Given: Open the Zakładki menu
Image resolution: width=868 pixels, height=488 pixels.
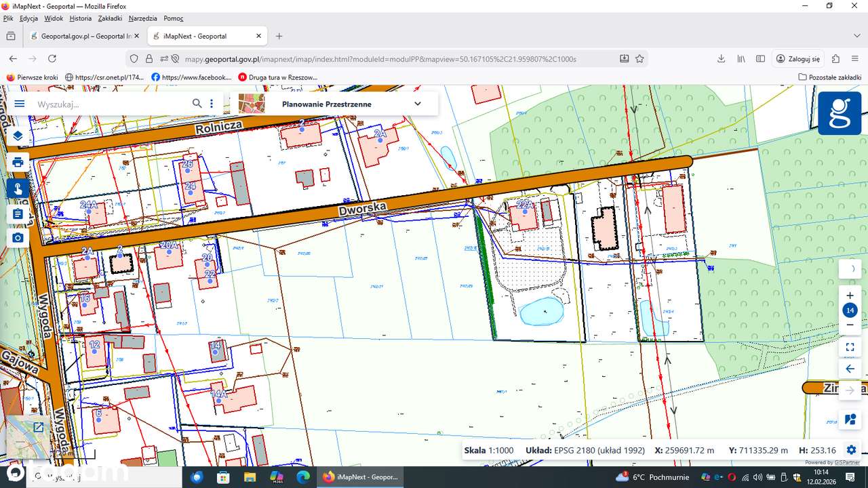Looking at the screenshot, I should [110, 18].
